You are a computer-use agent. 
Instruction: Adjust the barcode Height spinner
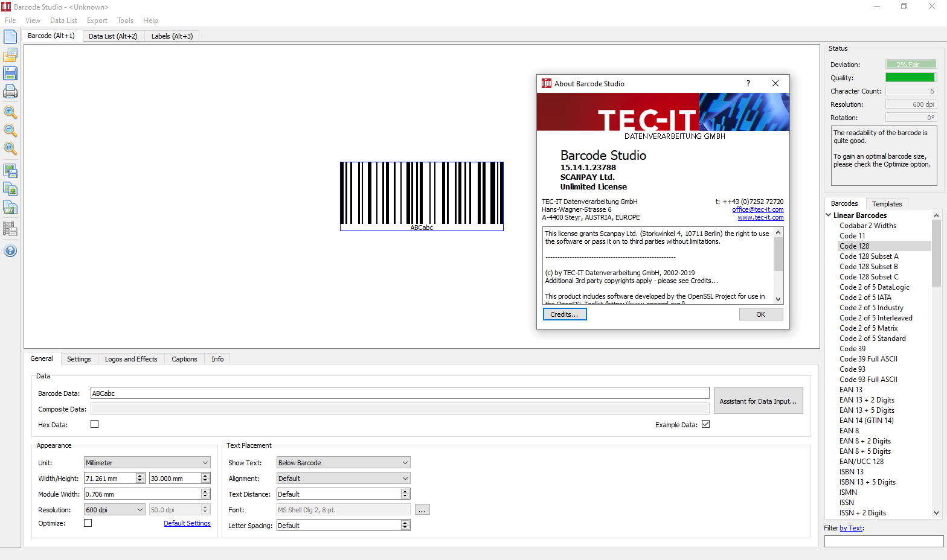[x=205, y=479]
